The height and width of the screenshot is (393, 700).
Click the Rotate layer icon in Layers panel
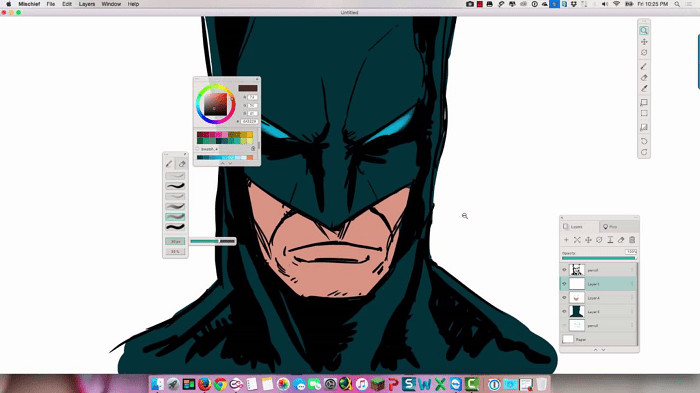pyautogui.click(x=599, y=240)
